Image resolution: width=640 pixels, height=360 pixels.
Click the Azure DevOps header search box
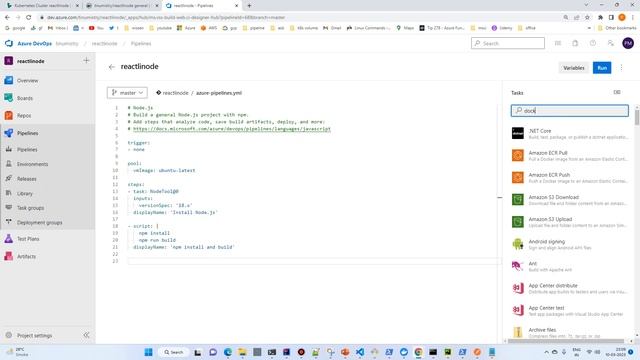coord(508,43)
